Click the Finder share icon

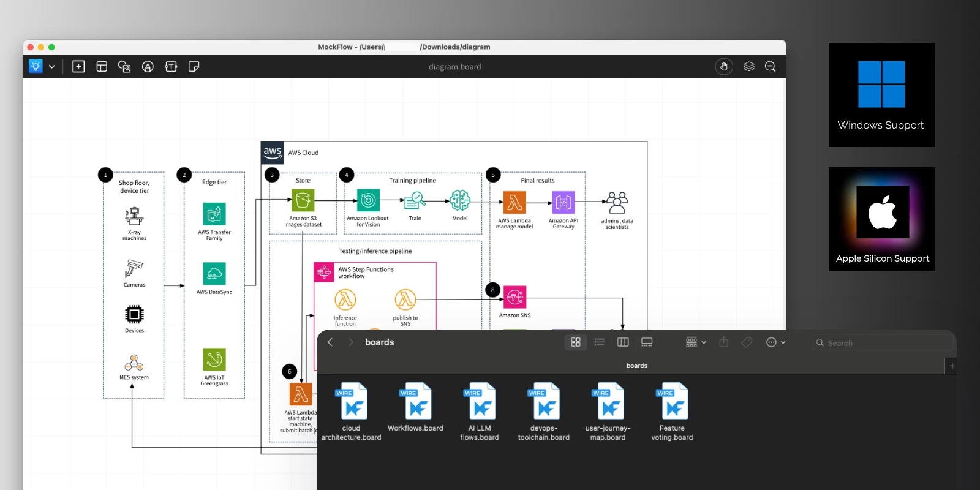click(724, 342)
